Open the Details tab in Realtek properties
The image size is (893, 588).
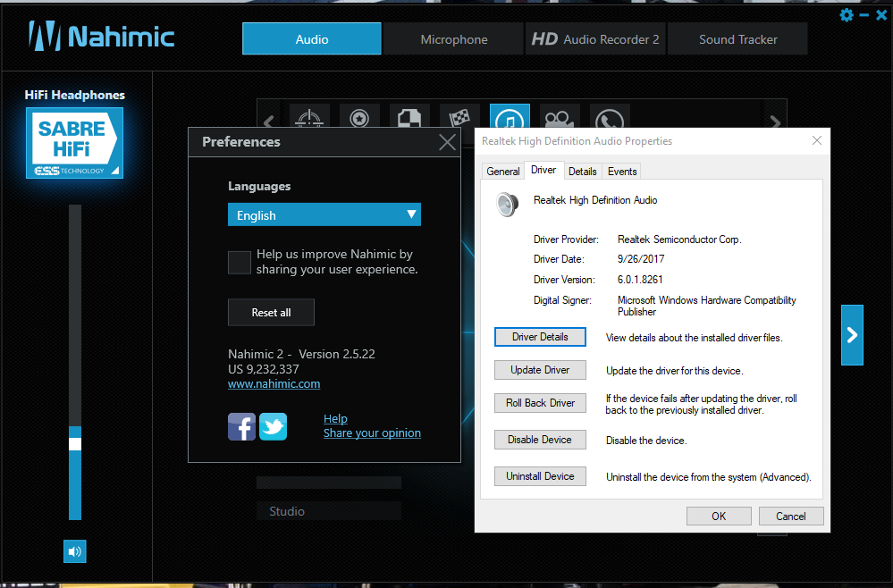pos(582,172)
